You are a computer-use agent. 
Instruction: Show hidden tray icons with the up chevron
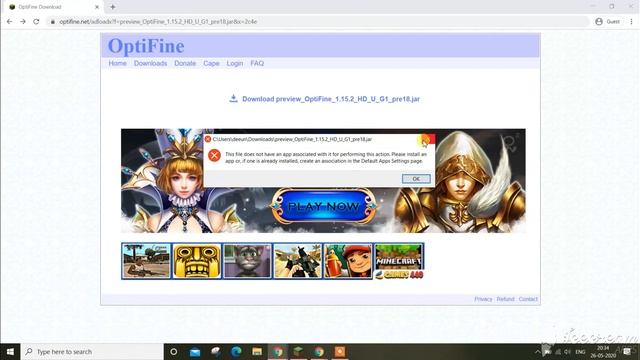point(538,352)
